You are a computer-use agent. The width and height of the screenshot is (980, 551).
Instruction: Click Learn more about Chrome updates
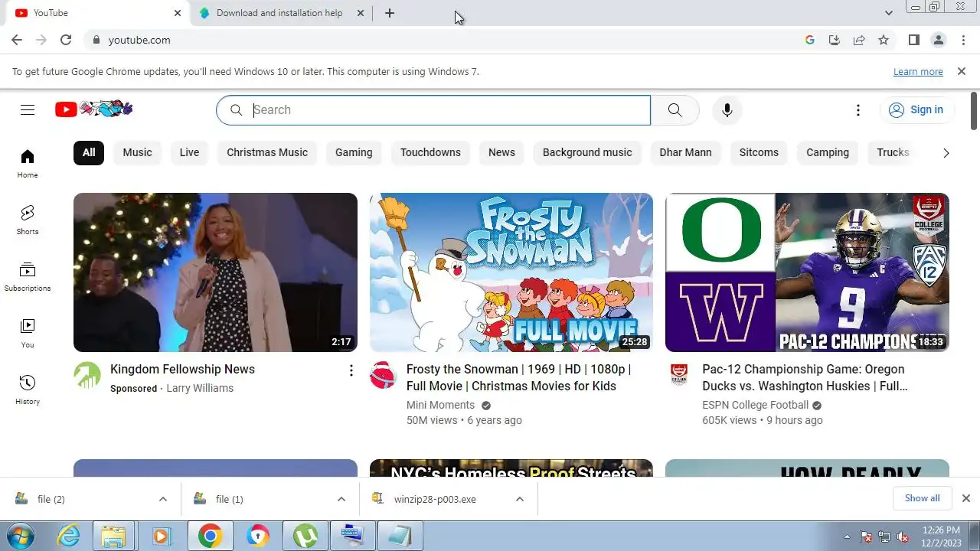tap(918, 72)
